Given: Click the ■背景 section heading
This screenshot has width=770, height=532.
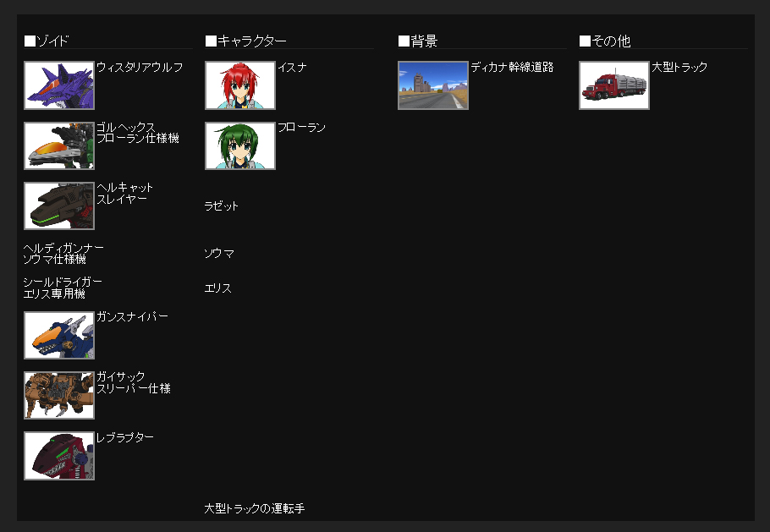Looking at the screenshot, I should tap(418, 41).
